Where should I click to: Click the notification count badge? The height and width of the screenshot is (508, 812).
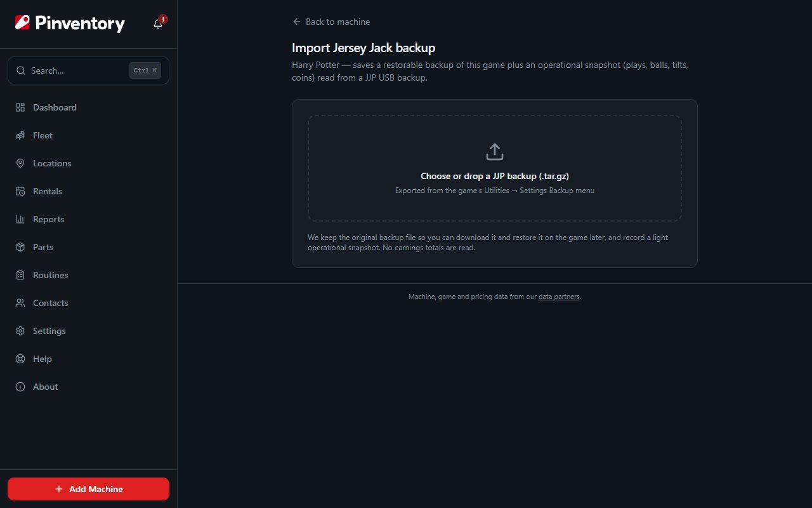(x=163, y=20)
